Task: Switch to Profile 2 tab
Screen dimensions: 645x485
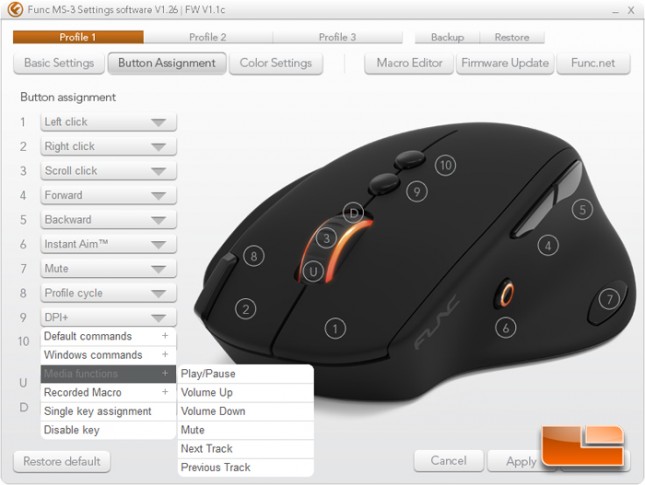Action: [x=208, y=37]
